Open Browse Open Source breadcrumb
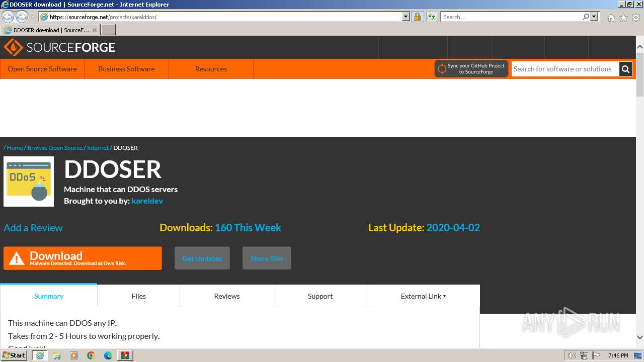Screen dimensions: 644x362 pyautogui.click(x=55, y=148)
